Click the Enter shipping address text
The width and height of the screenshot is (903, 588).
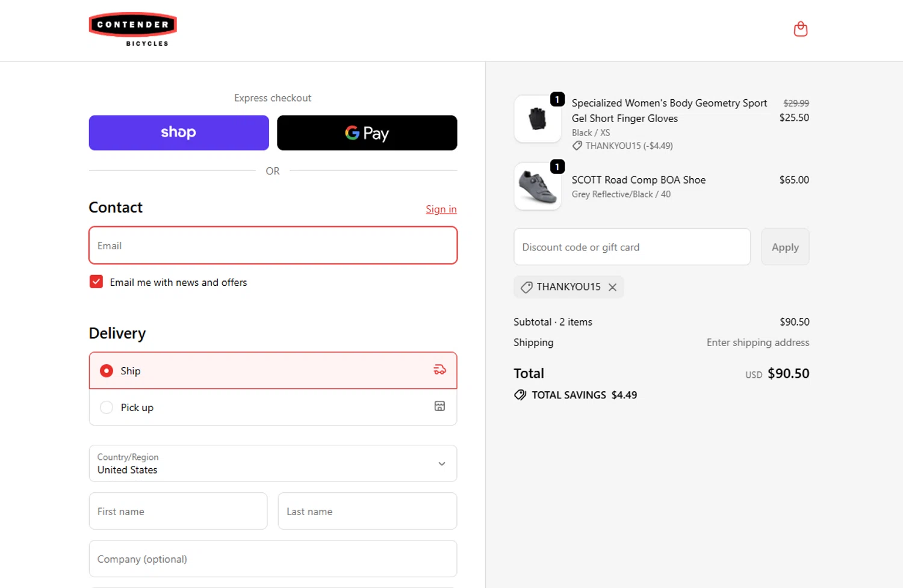tap(758, 342)
